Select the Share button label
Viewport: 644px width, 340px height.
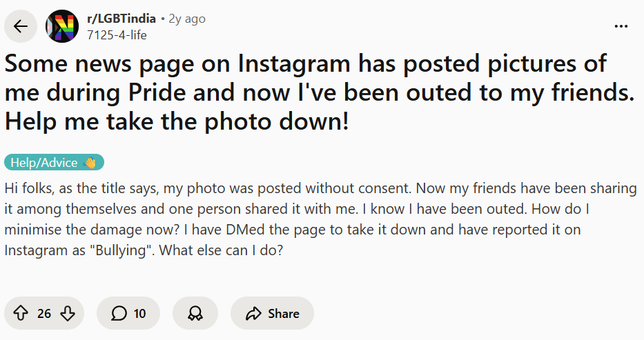(284, 313)
